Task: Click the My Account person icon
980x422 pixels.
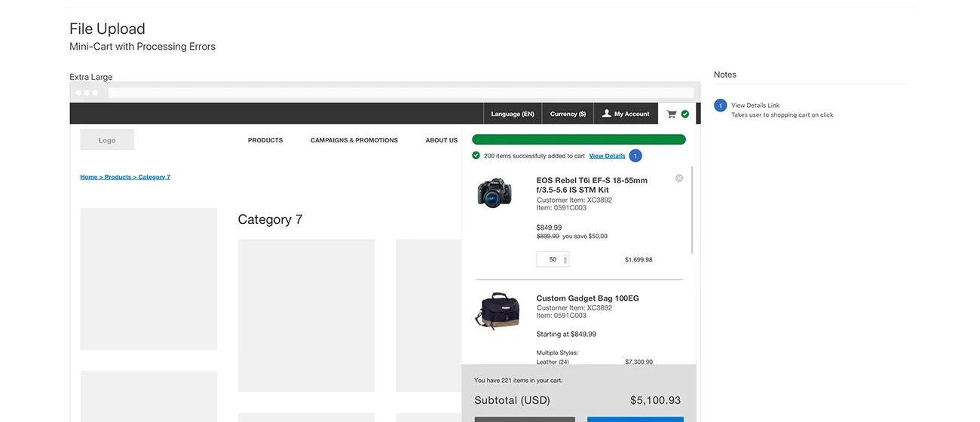Action: pyautogui.click(x=606, y=114)
